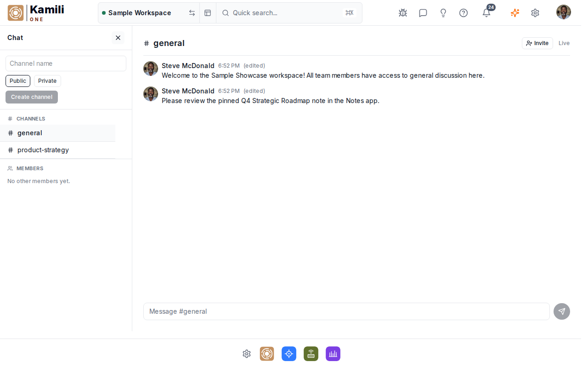Viewport: 588px width, 368px height.
Task: Select the Private channel type
Action: point(47,81)
